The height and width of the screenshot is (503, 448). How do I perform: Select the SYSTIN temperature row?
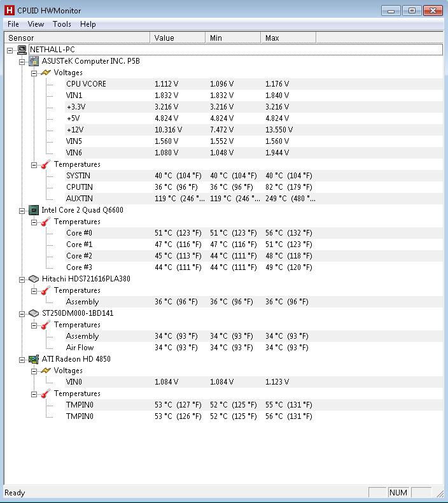[254, 176]
